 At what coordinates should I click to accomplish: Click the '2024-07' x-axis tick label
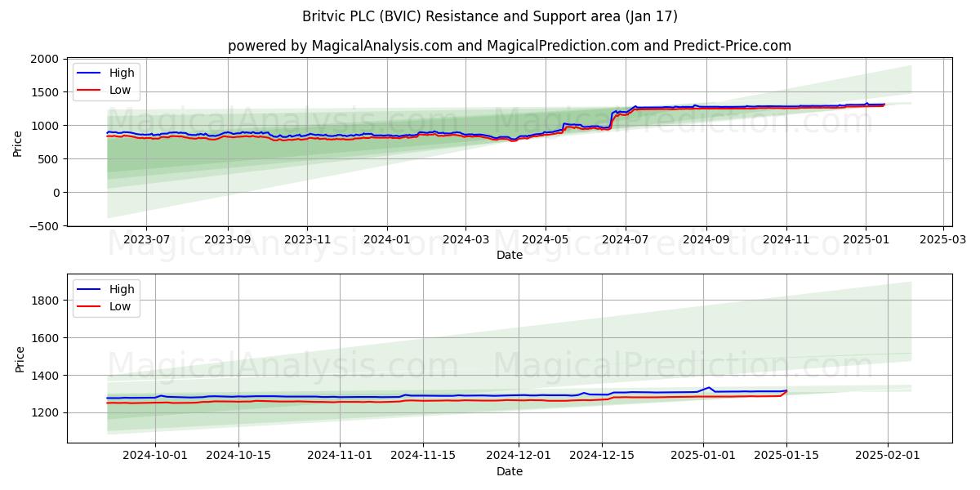click(626, 240)
